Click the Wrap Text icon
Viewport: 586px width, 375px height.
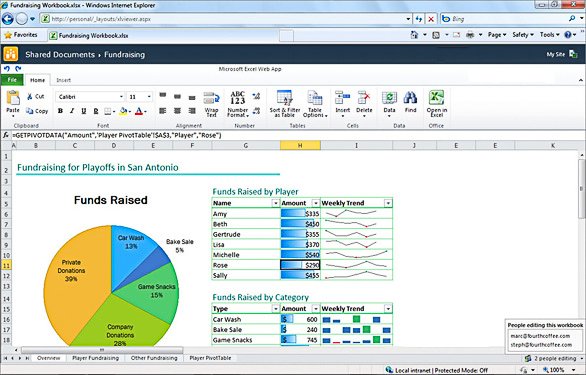(212, 99)
